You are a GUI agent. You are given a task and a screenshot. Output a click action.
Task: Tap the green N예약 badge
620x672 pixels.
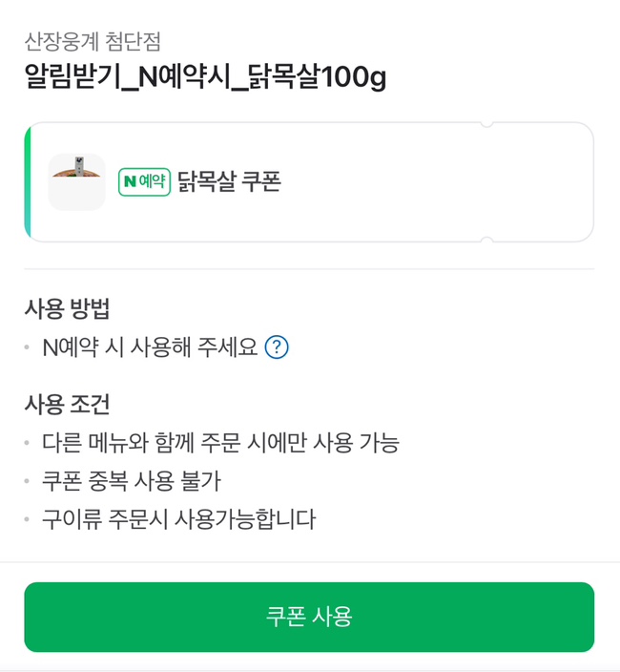(x=144, y=181)
